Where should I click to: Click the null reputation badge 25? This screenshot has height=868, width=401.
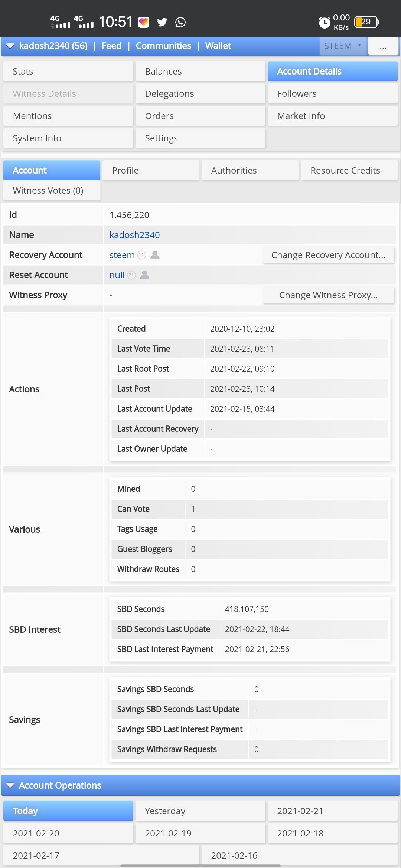131,275
